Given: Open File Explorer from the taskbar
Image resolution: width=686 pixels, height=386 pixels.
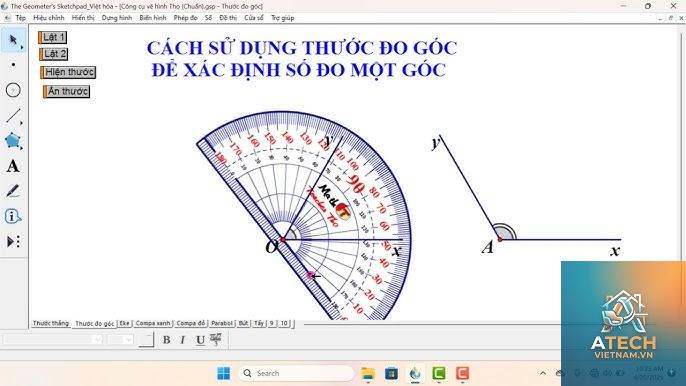Looking at the screenshot, I should coord(368,373).
